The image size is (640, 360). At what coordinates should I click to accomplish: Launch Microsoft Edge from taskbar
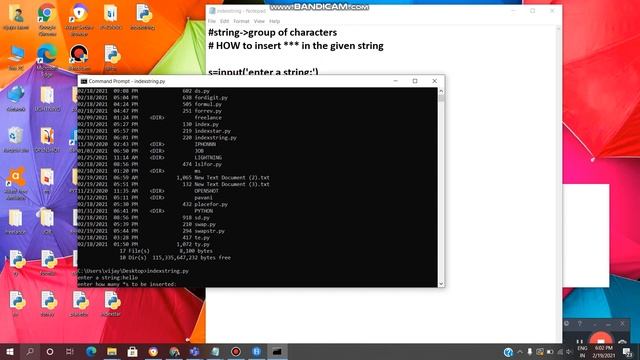91,351
